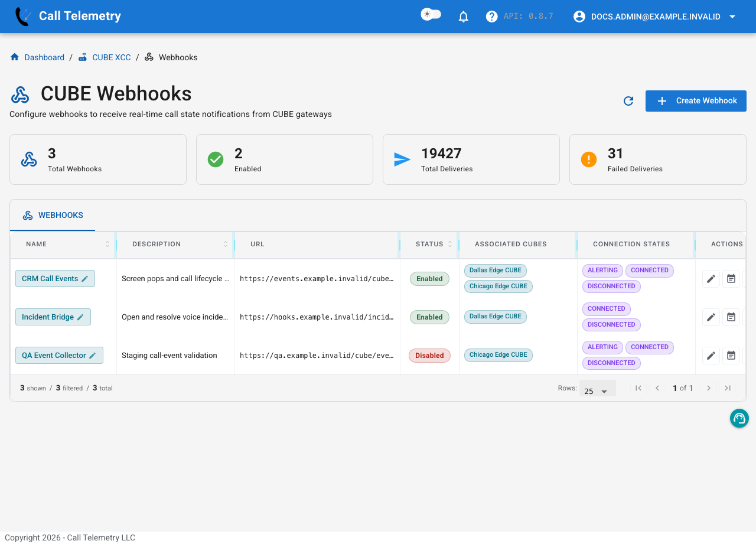Open log icon for CRM Call Events
Screen dimensions: 756x544
[x=731, y=279]
